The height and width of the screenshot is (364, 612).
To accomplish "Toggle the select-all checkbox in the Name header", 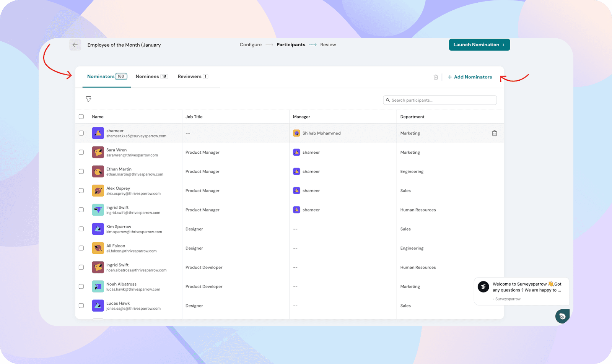I will tap(81, 117).
